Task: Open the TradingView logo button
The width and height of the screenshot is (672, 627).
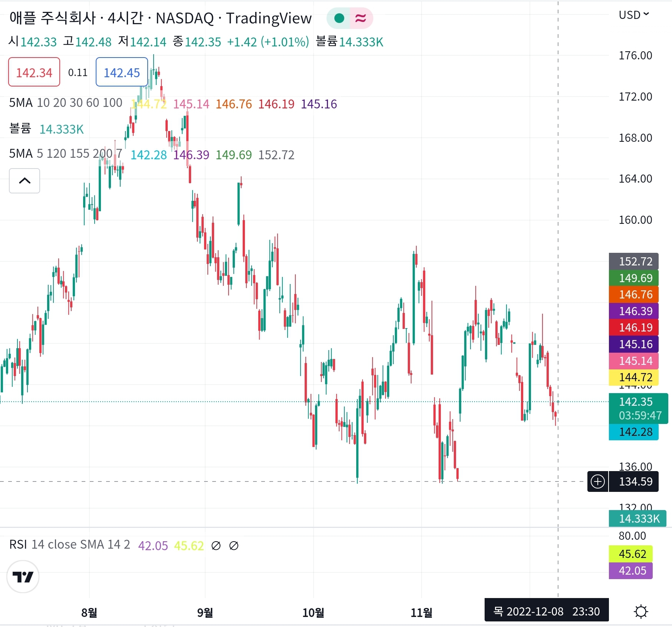Action: click(23, 577)
